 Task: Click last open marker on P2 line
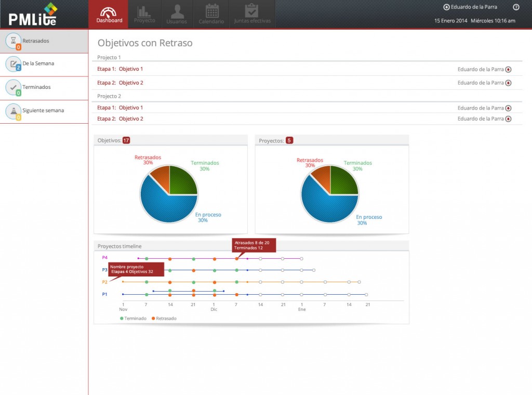360,282
